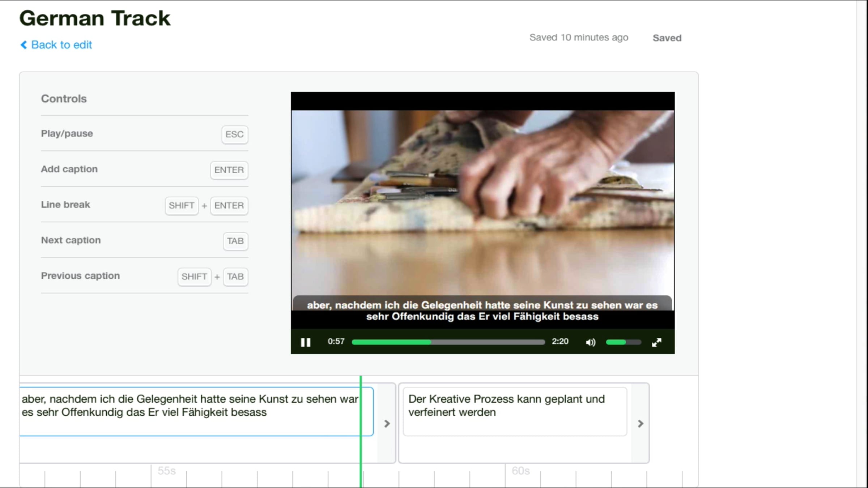868x488 pixels.
Task: Click the back chevron beside Back to edit
Action: coord(24,45)
